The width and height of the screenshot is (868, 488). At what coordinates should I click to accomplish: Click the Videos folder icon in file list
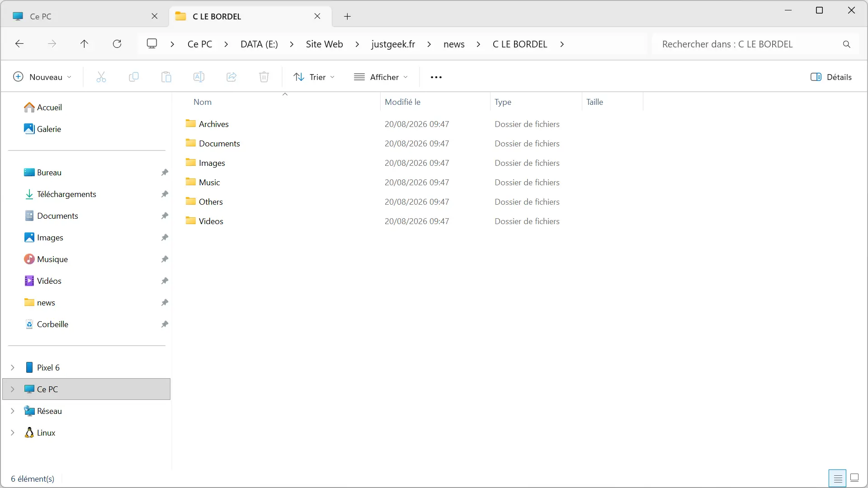191,221
